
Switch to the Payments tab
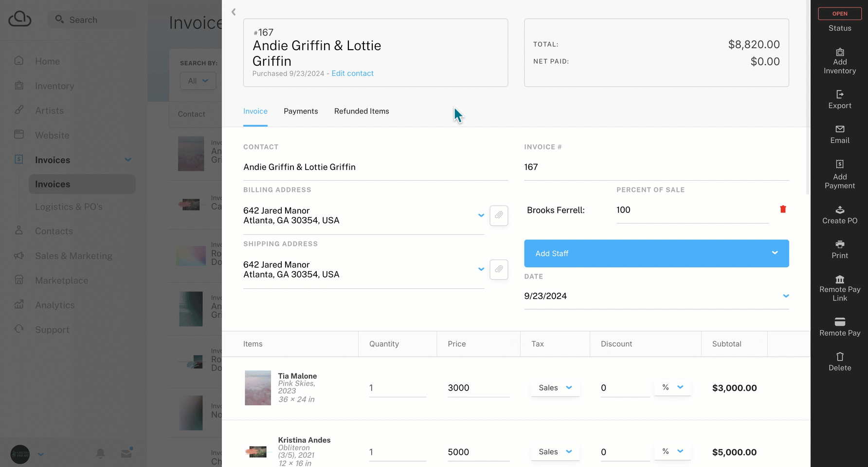coord(301,112)
